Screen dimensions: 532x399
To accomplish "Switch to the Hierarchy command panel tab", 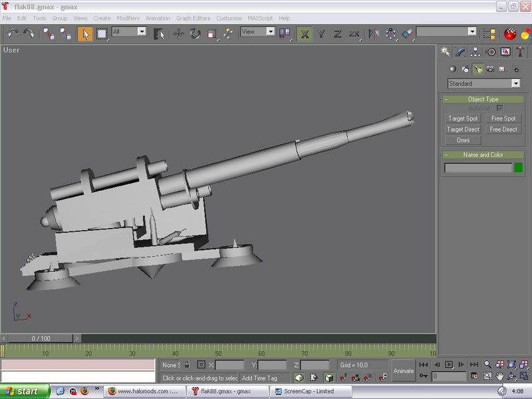I will pos(475,52).
